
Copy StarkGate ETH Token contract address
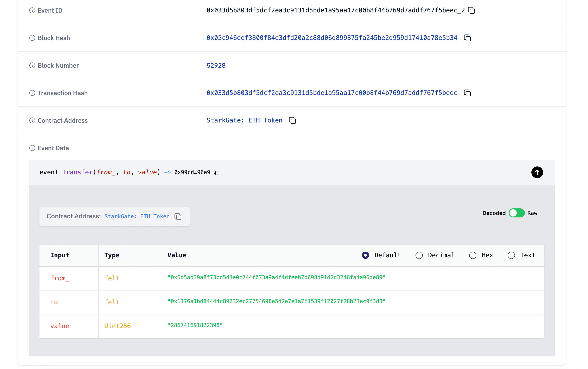coord(292,121)
